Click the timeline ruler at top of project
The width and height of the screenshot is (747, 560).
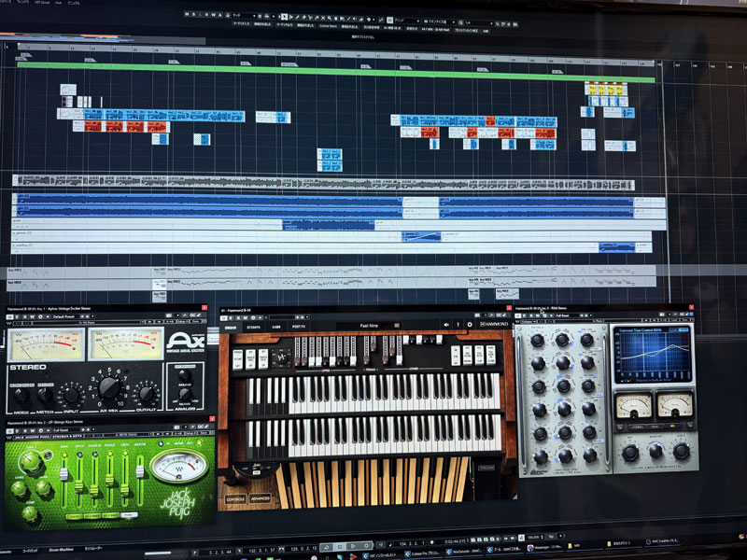coord(336,53)
